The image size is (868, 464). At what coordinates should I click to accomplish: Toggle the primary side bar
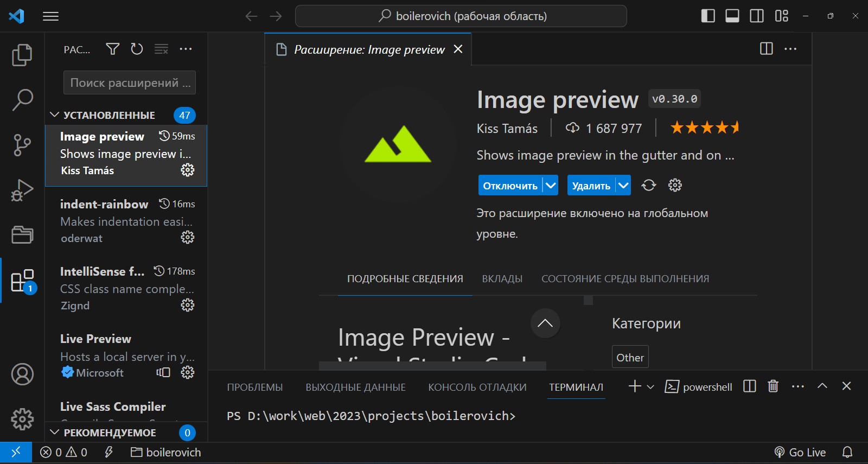(x=708, y=16)
